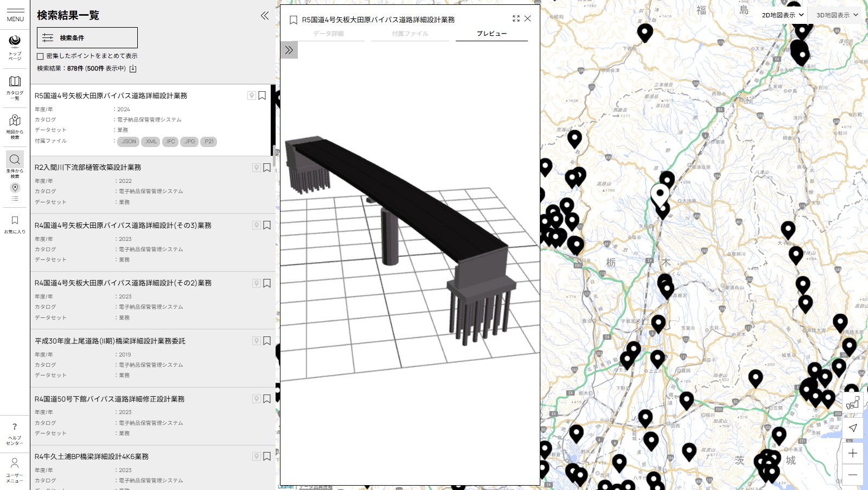Screen dimensions: 868x490
Task: Open the カタログ一覧 sidebar icon
Action: pos(15,87)
